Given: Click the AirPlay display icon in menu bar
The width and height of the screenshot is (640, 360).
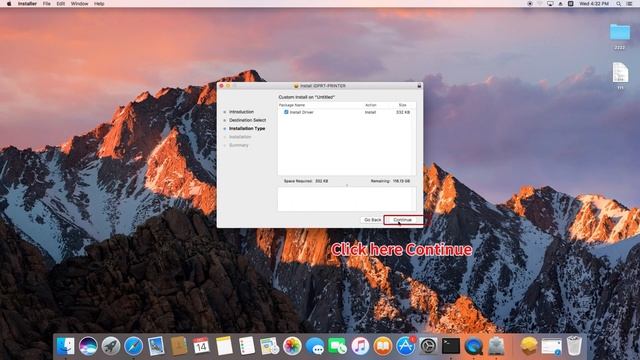Looking at the screenshot, I should (x=550, y=4).
